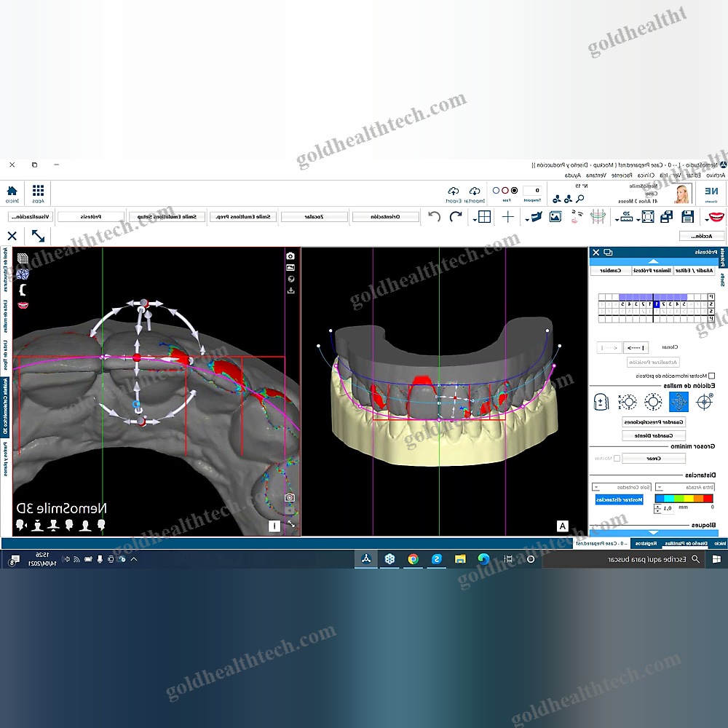Open the Inicio home icon
Screen dimensions: 728x728
click(12, 191)
